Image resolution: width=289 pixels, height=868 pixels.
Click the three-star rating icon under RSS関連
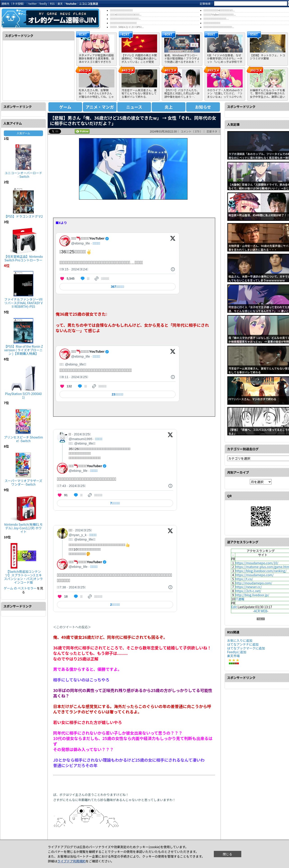point(233,660)
